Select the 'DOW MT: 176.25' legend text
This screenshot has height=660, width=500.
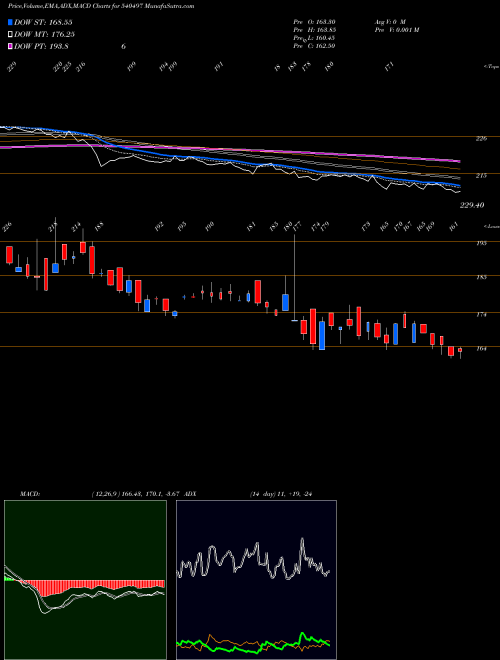click(45, 34)
